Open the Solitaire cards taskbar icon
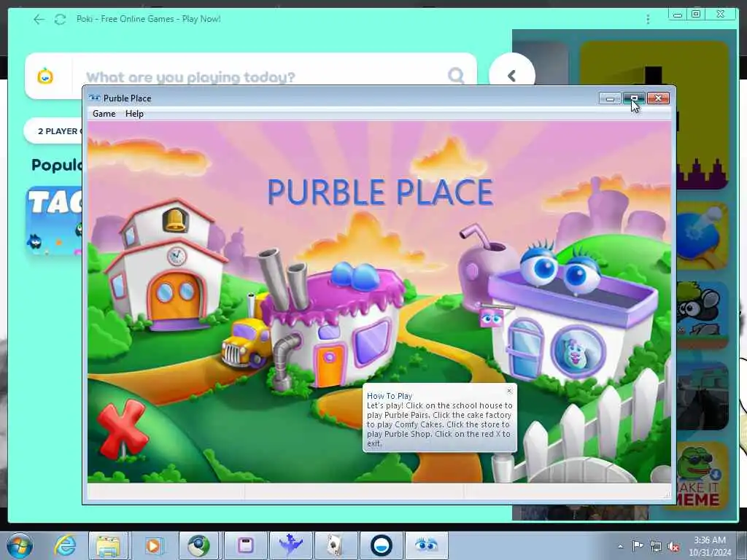The width and height of the screenshot is (747, 560). pyautogui.click(x=336, y=545)
